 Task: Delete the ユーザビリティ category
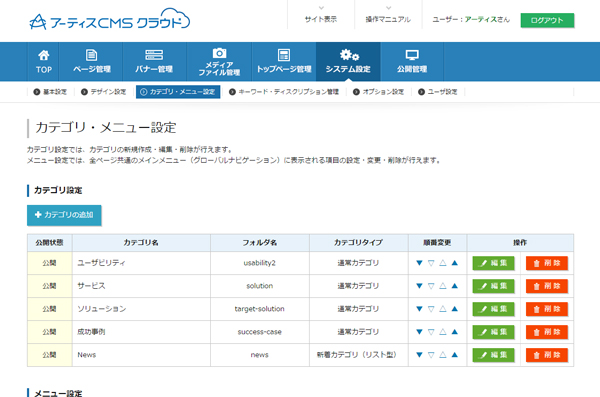pos(547,263)
